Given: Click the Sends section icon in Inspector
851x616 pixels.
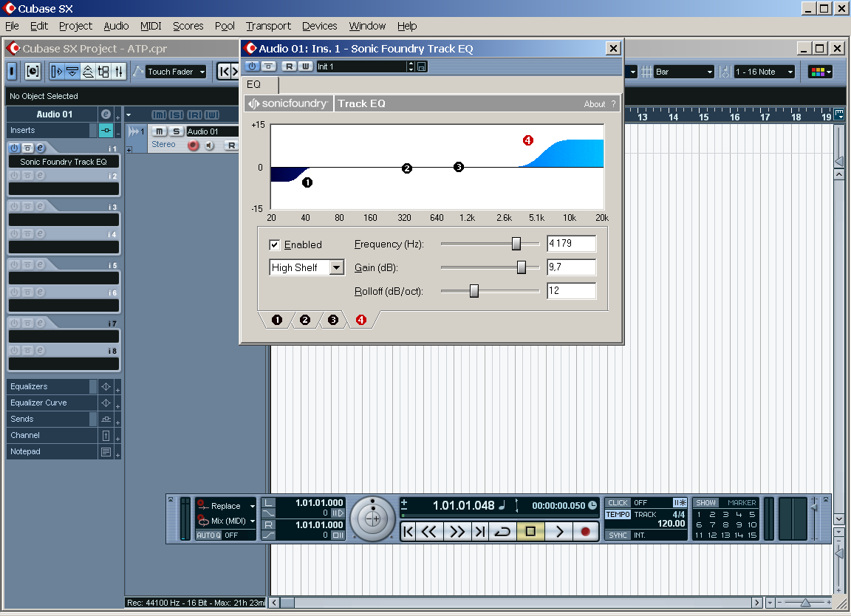Looking at the screenshot, I should coord(106,419).
